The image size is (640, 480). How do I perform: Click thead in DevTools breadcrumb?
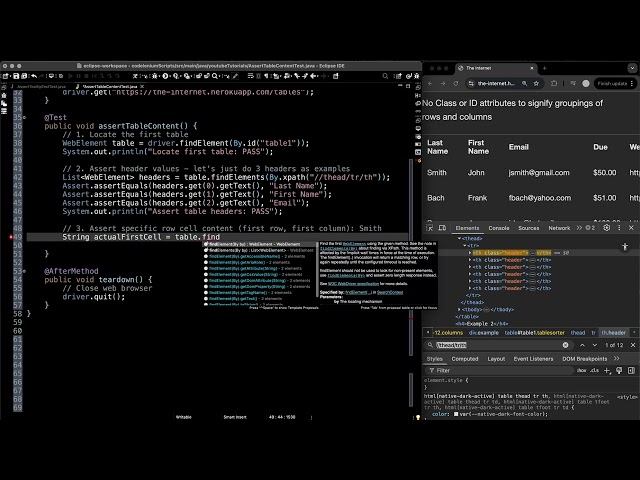(x=578, y=333)
